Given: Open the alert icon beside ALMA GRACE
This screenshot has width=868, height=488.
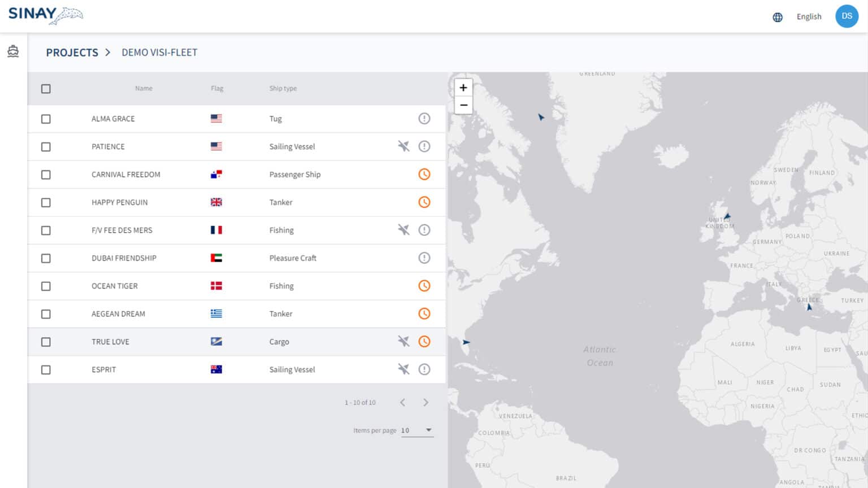Looking at the screenshot, I should 424,119.
